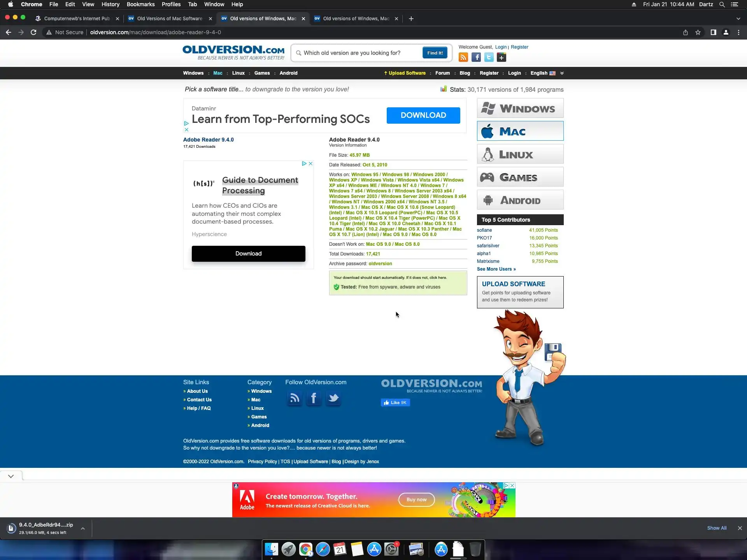Click the RSS feed icon in the header

pos(463,58)
